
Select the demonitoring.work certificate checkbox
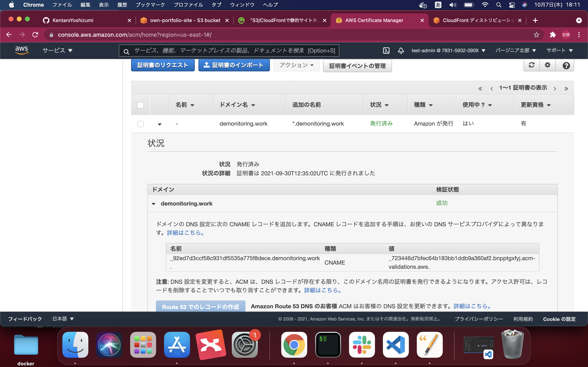[140, 124]
